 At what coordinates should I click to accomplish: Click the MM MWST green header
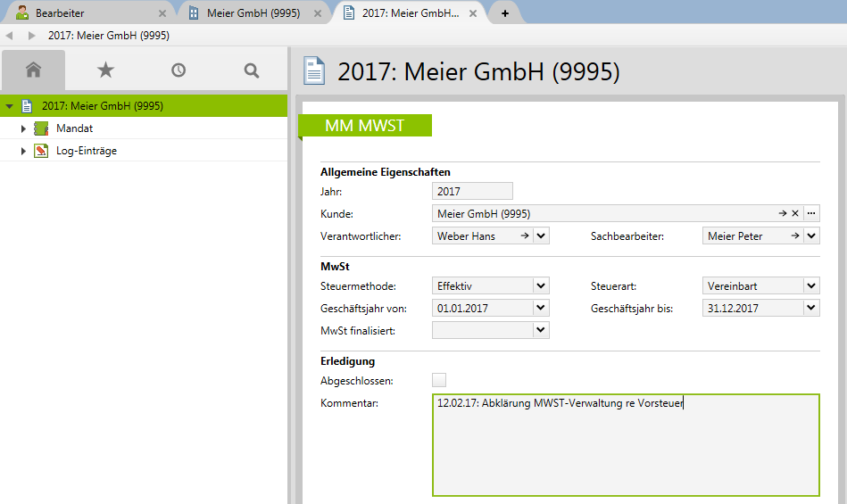tap(365, 125)
